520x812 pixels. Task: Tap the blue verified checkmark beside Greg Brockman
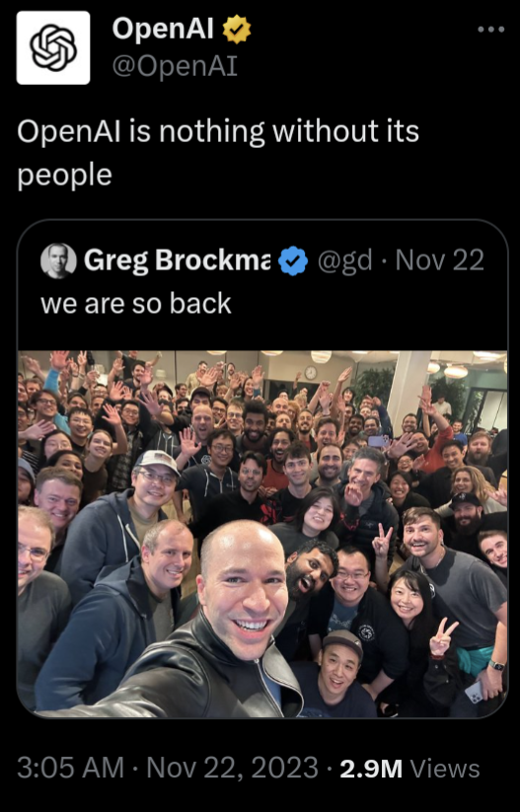pyautogui.click(x=293, y=260)
